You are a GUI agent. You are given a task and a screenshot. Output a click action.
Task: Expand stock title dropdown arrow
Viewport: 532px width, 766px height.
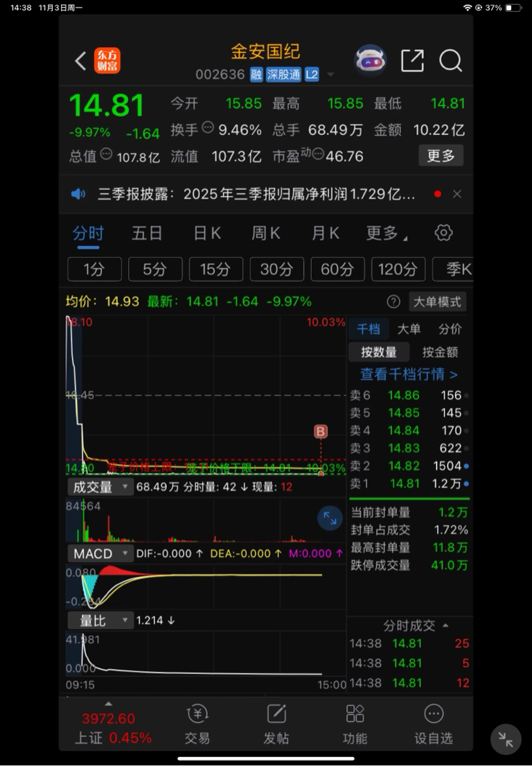click(x=330, y=75)
